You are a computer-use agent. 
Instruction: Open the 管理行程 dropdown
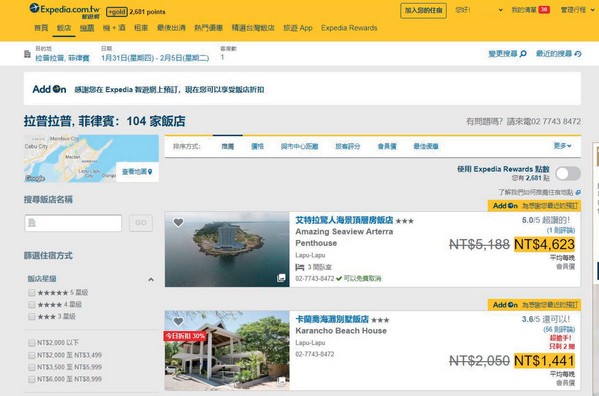(577, 10)
